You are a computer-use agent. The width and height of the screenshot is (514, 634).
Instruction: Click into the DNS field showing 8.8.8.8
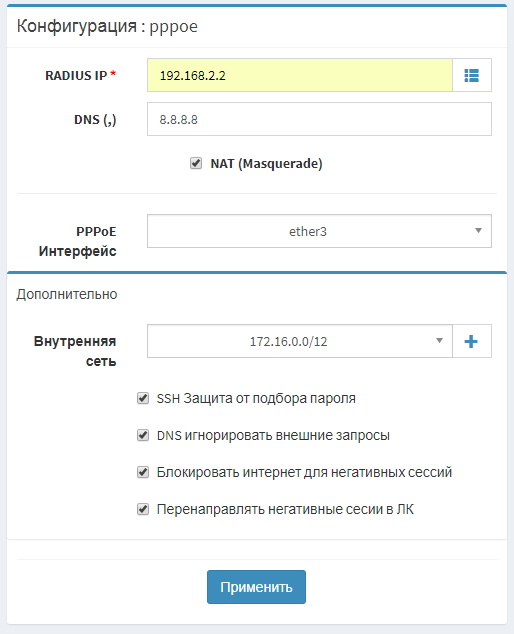pyautogui.click(x=319, y=119)
